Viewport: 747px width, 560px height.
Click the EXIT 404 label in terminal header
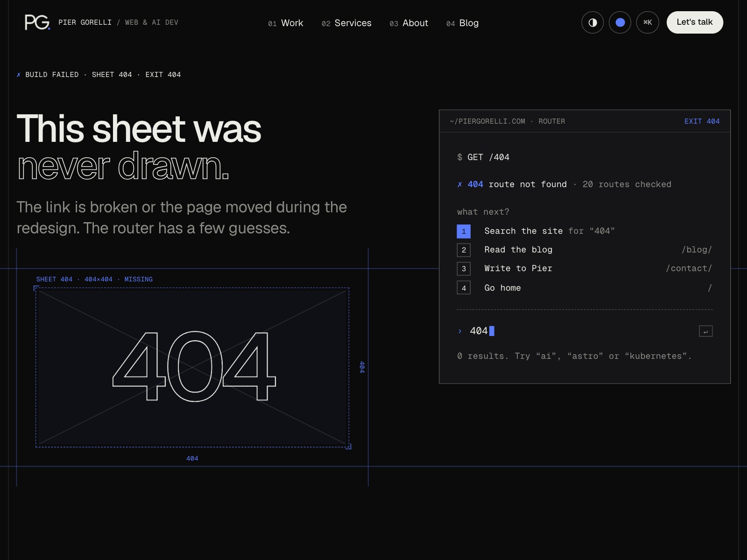(x=702, y=121)
